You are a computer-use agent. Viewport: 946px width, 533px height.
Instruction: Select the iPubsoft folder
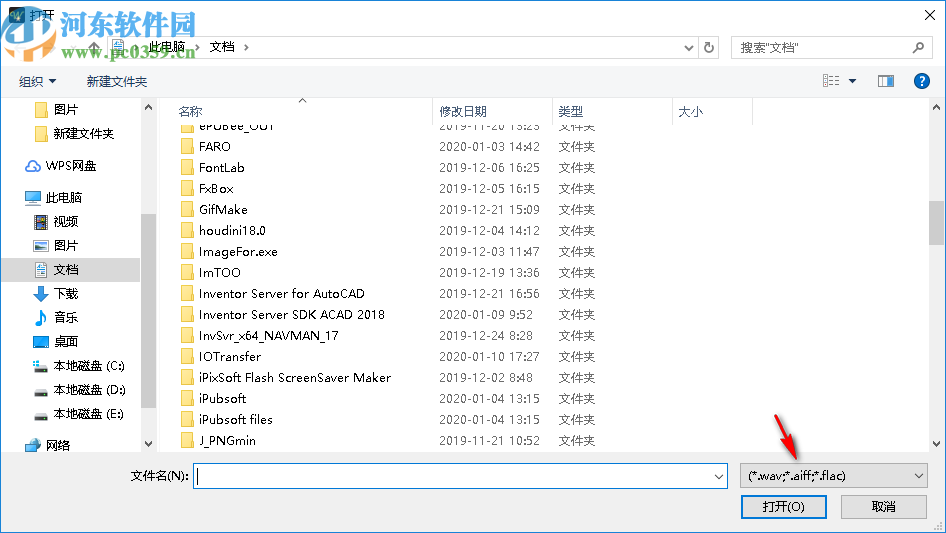tap(223, 398)
